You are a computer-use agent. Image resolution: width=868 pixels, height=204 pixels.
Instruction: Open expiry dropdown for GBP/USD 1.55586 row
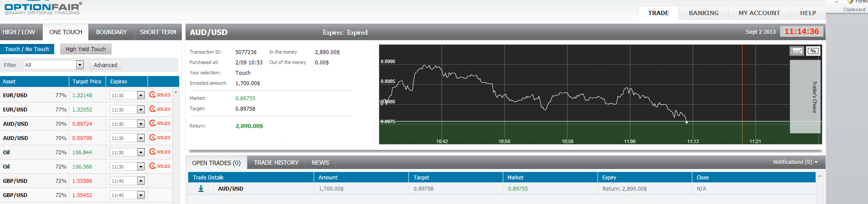tap(141, 181)
